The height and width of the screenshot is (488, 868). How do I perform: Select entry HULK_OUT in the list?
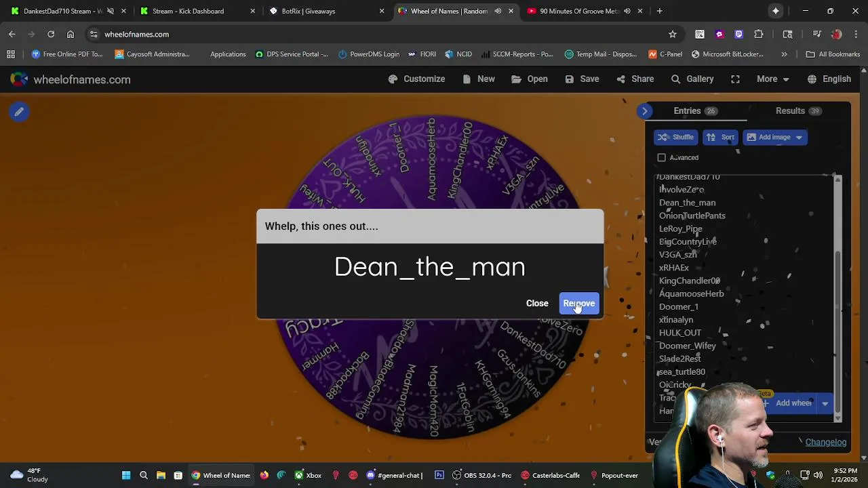click(679, 333)
